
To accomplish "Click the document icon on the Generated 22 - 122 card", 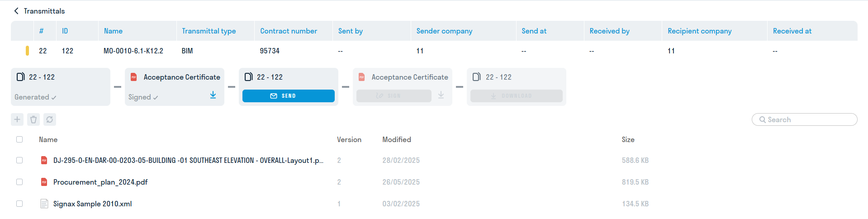I will point(20,77).
